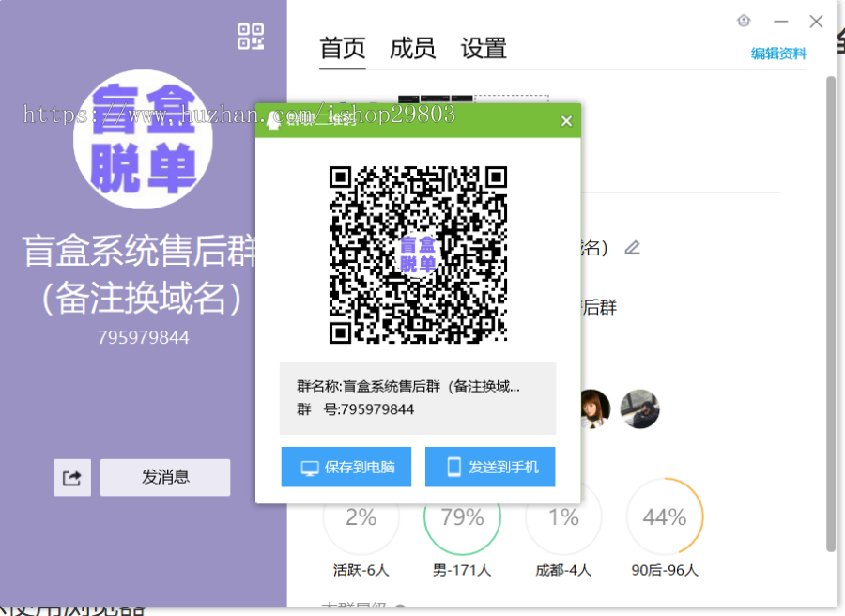Screen dimensions: 845x616
Task: Close the QR code popup
Action: [566, 121]
